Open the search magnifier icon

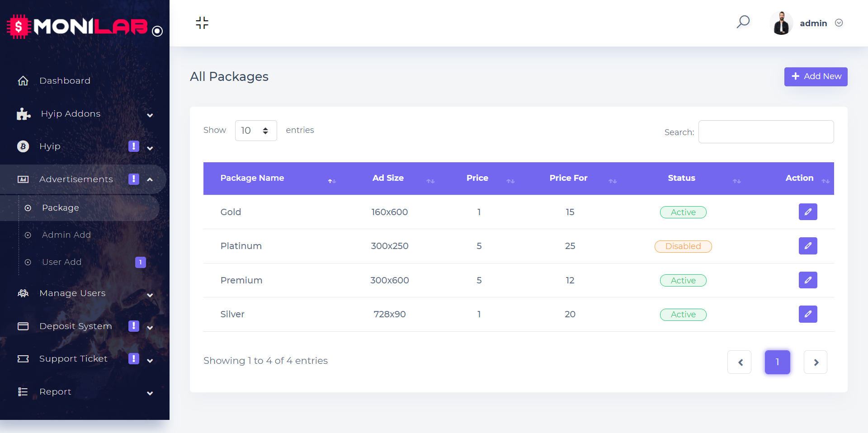(743, 22)
